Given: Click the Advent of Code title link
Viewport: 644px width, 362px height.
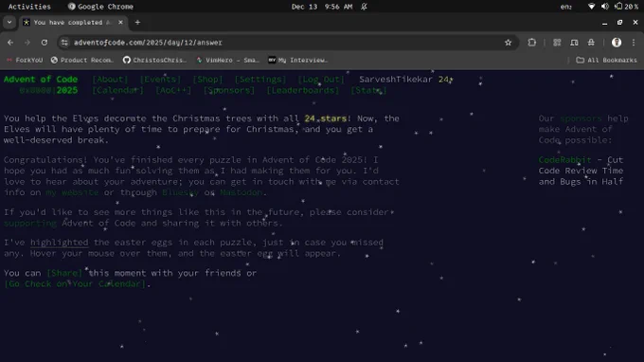Looking at the screenshot, I should (41, 79).
